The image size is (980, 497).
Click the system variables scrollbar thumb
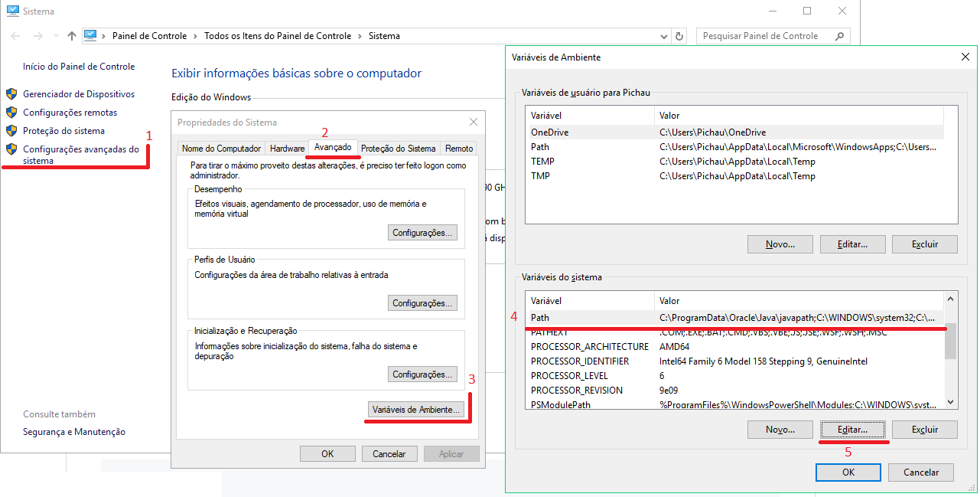tap(951, 341)
